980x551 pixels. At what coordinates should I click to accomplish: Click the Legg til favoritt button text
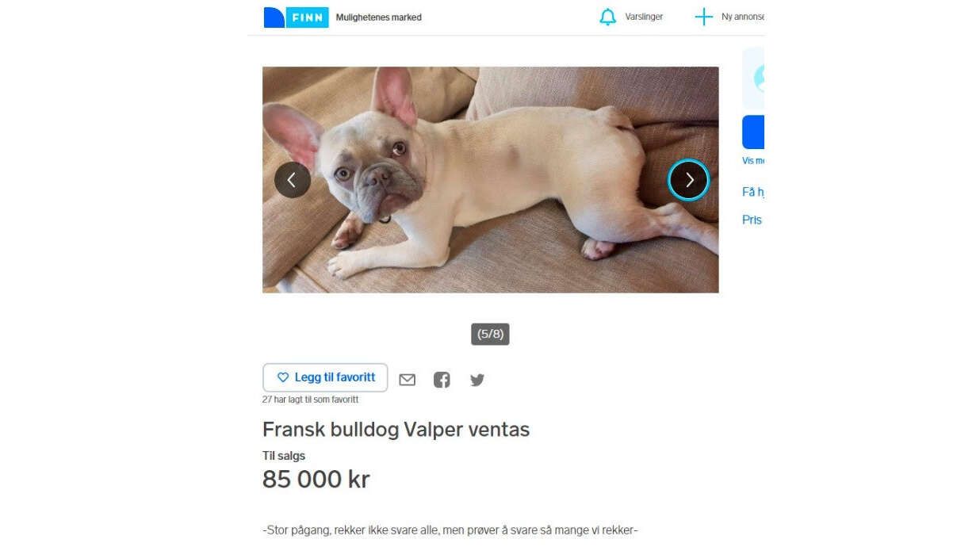tap(335, 377)
